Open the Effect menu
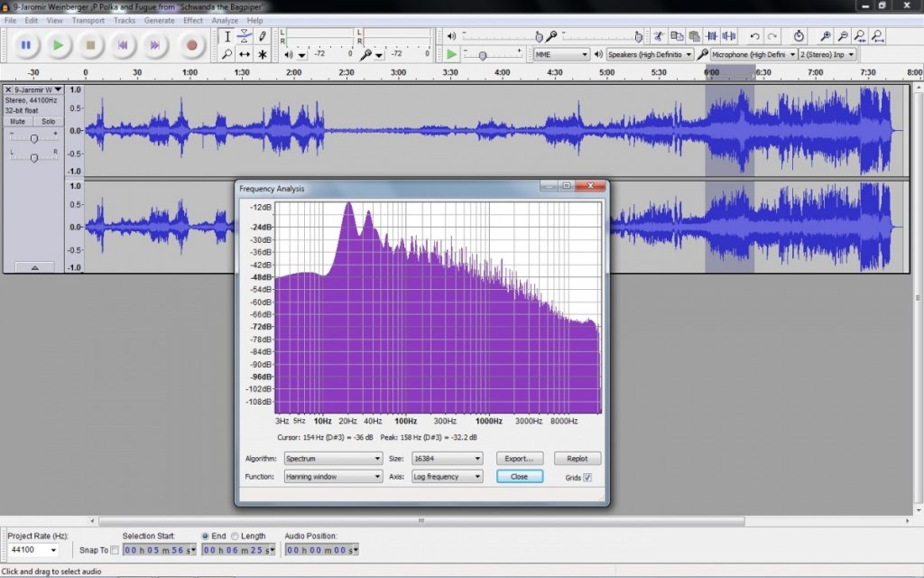 point(193,20)
